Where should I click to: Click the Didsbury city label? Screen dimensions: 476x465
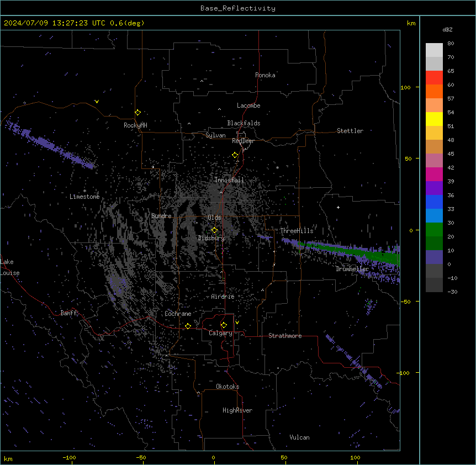(211, 238)
